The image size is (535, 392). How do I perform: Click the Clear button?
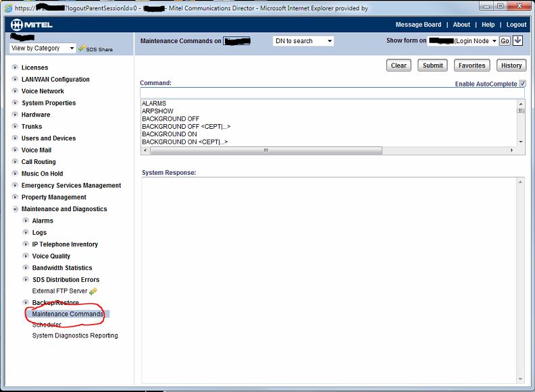[399, 65]
